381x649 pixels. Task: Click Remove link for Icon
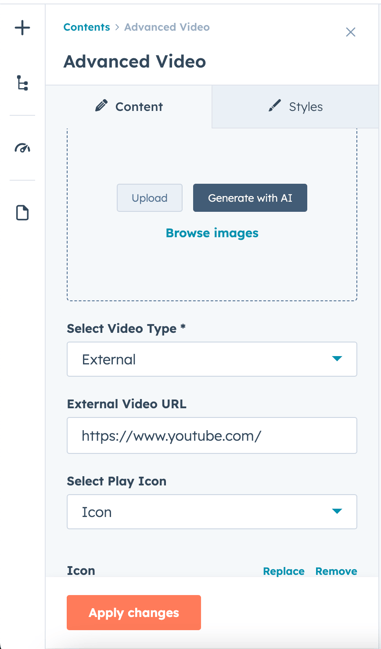pyautogui.click(x=336, y=571)
